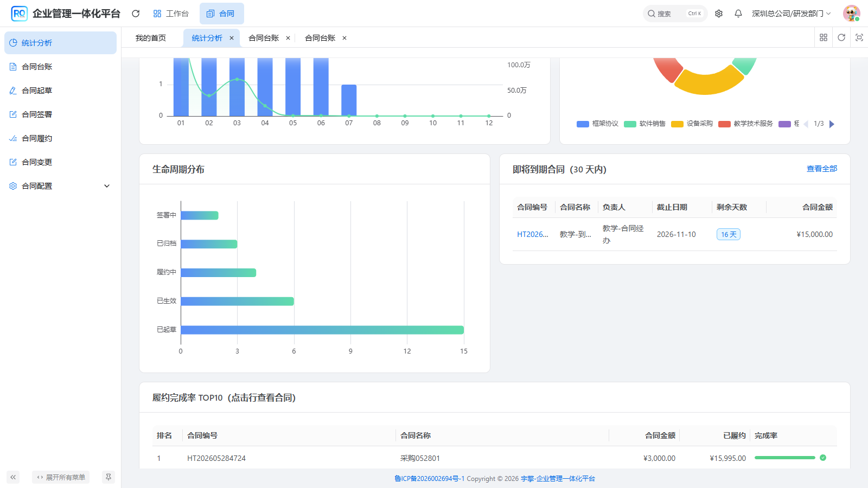Open notifications bell icon
868x488 pixels.
click(738, 14)
